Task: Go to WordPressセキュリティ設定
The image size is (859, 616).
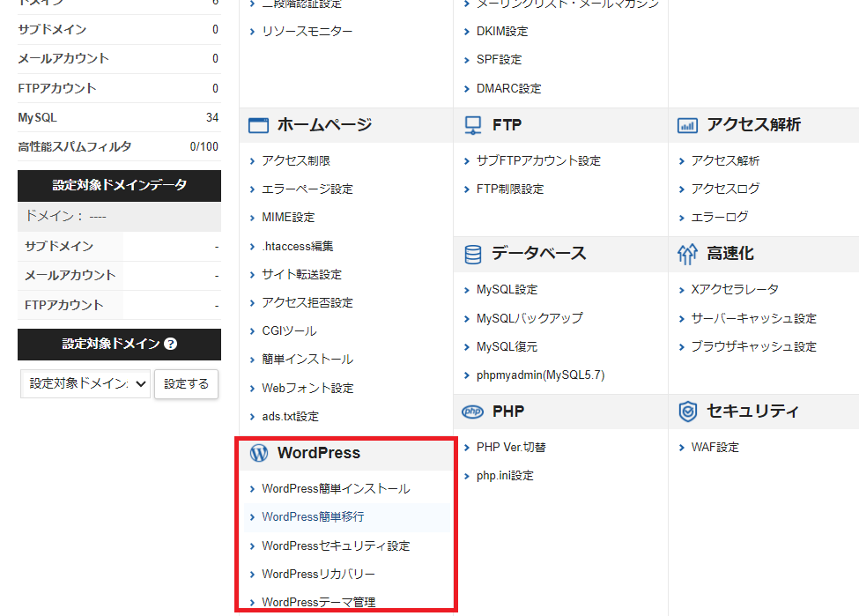Action: (x=335, y=546)
